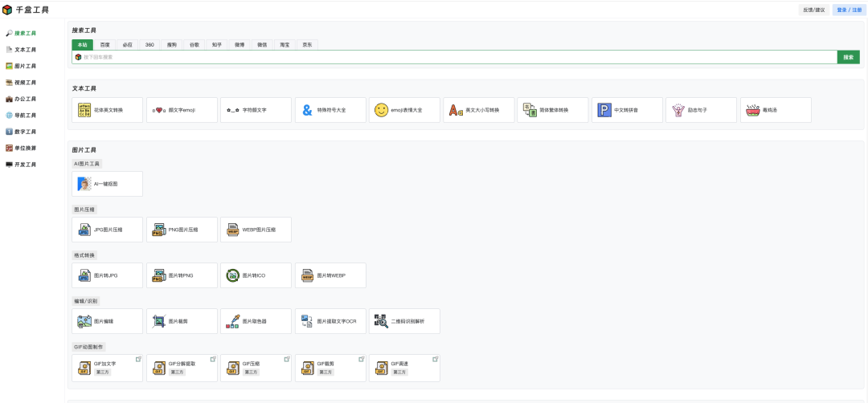868x403 pixels.
Task: Open the 颜文字emoji heart icon
Action: [x=159, y=110]
